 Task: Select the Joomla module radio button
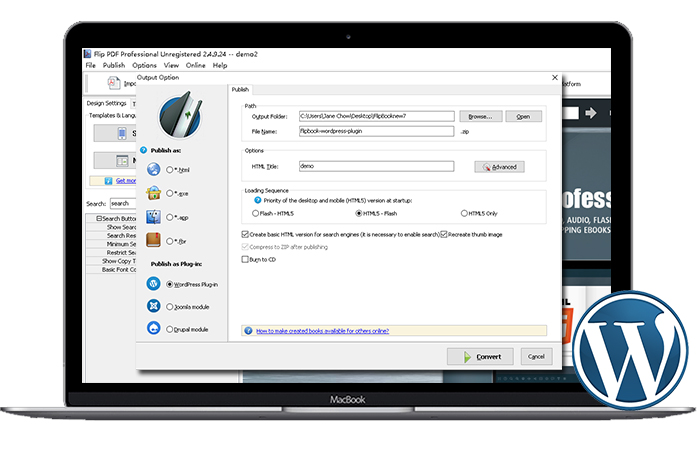[x=170, y=307]
